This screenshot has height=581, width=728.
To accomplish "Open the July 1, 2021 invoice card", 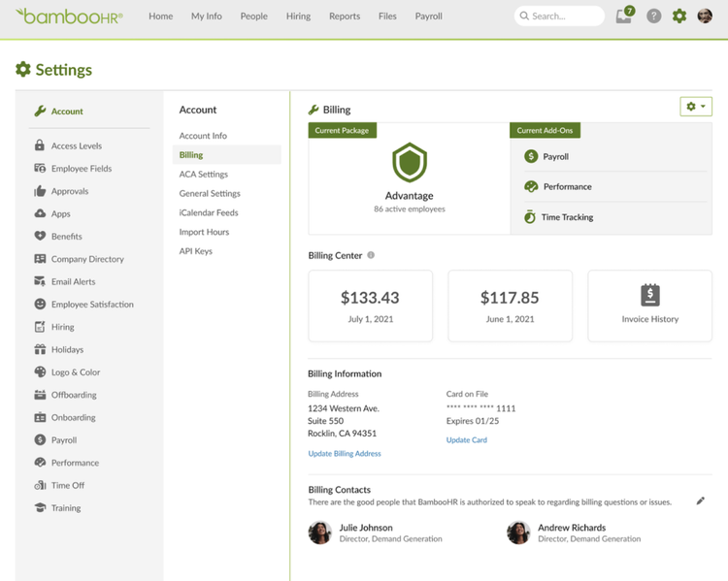I will point(371,306).
